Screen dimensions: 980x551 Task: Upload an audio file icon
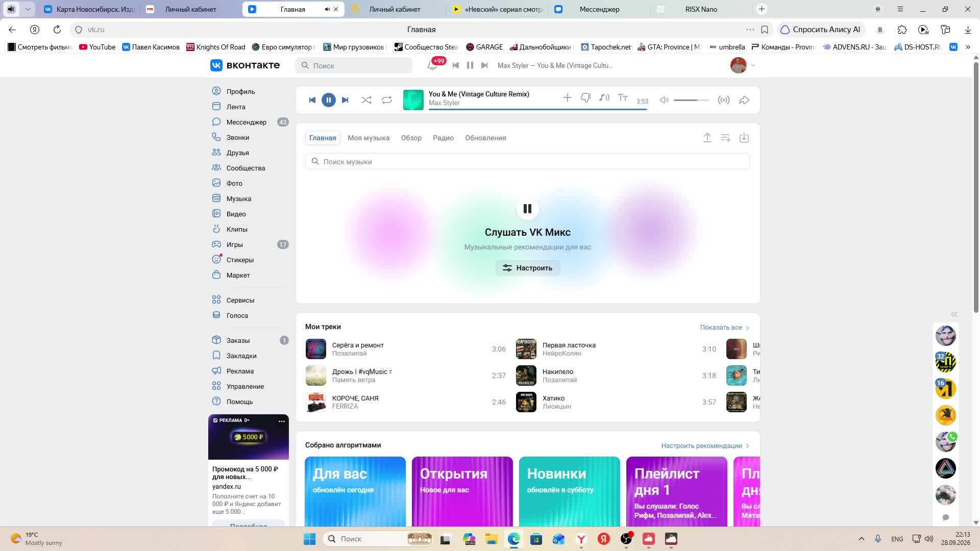[x=707, y=138]
